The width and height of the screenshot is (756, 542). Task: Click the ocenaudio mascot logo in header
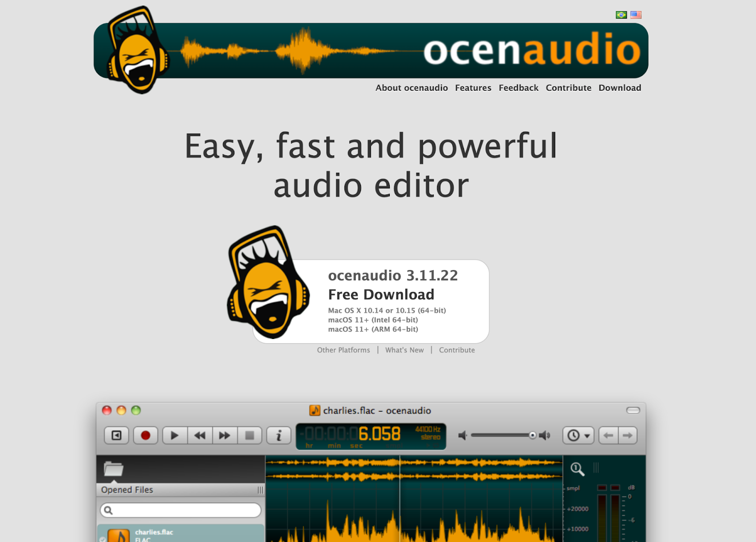tap(137, 50)
